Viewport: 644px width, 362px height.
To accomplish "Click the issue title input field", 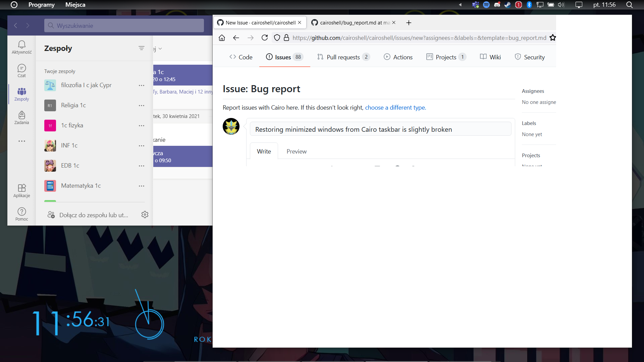I will coord(381,129).
